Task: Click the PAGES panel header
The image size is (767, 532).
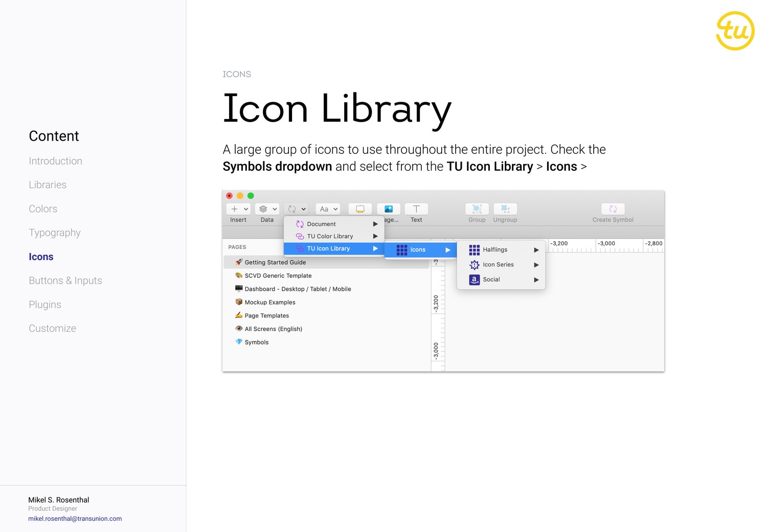Action: [237, 247]
